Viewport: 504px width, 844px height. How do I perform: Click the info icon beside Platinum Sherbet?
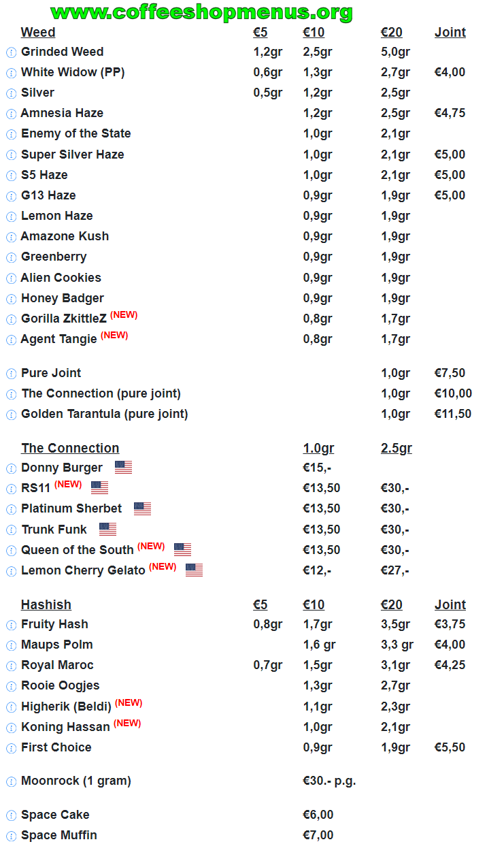coord(11,510)
